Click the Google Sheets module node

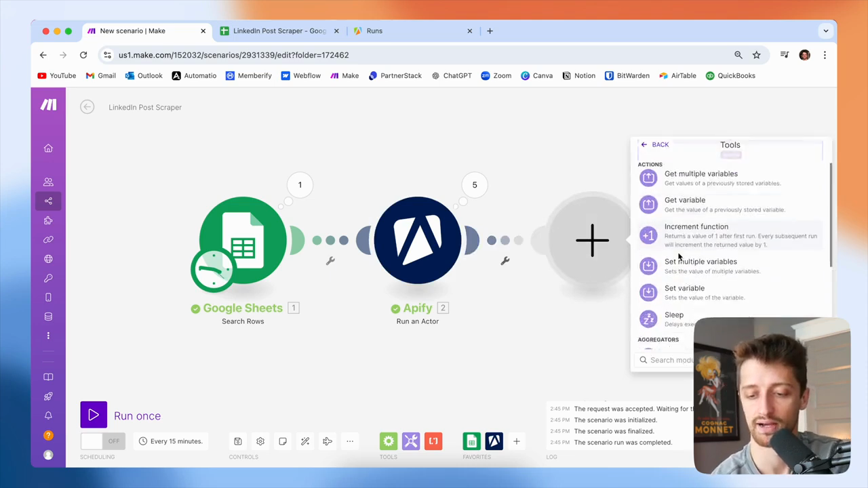(x=243, y=240)
